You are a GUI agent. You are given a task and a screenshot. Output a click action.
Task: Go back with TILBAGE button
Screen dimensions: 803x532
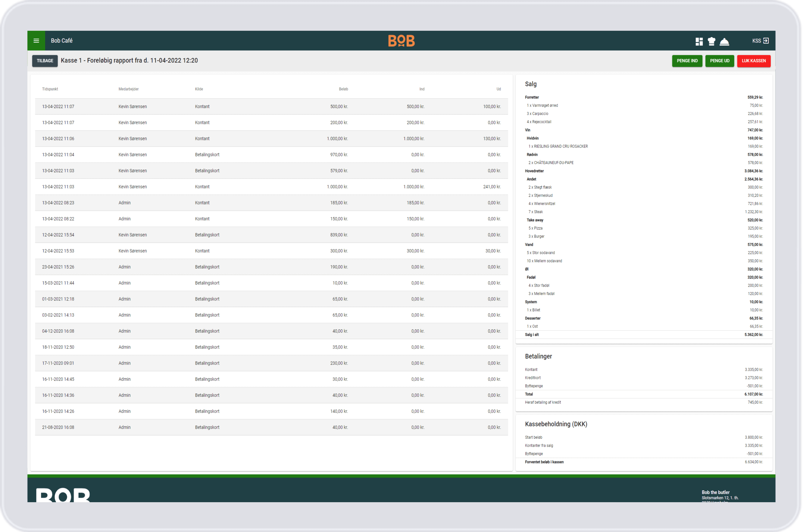click(x=45, y=61)
